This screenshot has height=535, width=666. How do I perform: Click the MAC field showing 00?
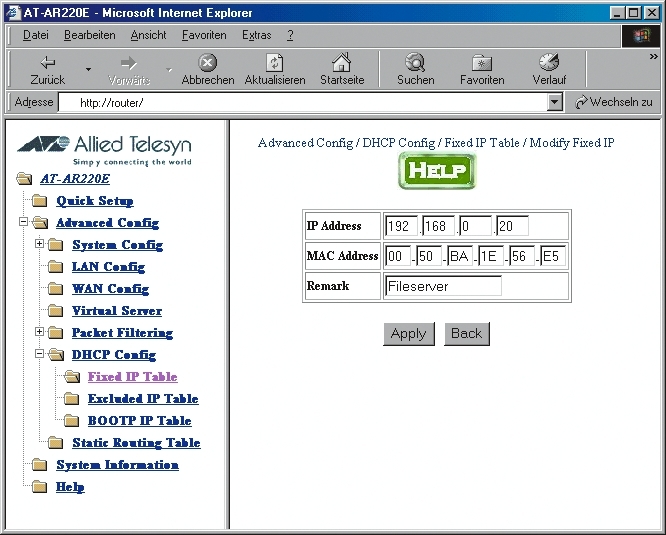[x=398, y=256]
